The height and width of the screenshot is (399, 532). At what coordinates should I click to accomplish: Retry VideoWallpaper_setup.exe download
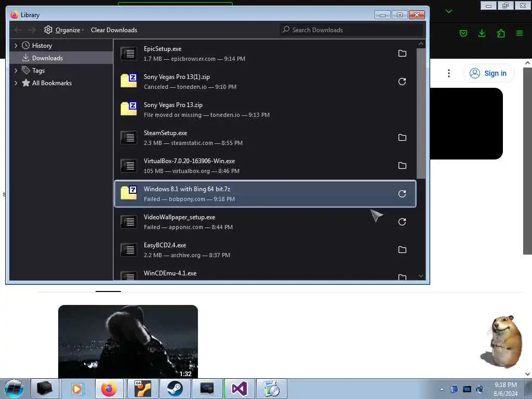pos(402,222)
